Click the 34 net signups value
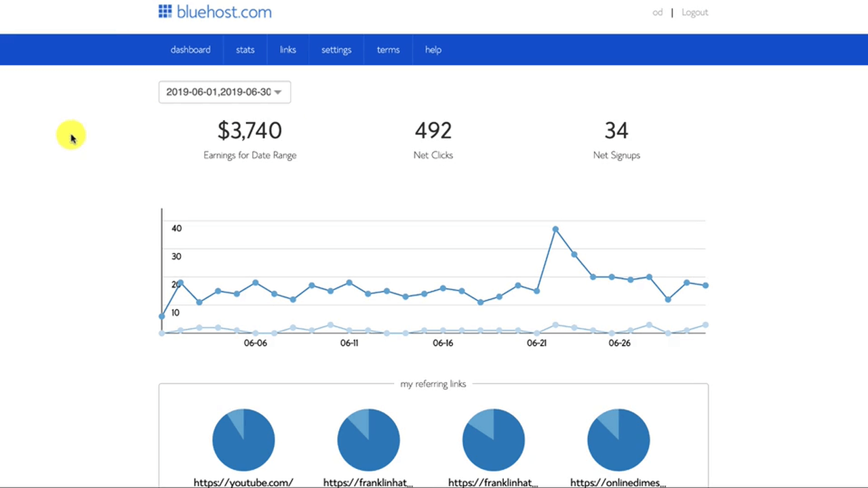Viewport: 868px width, 488px height. (616, 130)
